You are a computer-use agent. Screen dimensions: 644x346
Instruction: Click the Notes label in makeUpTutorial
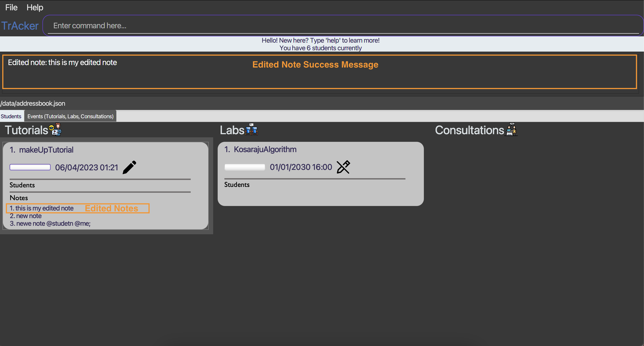pos(19,198)
